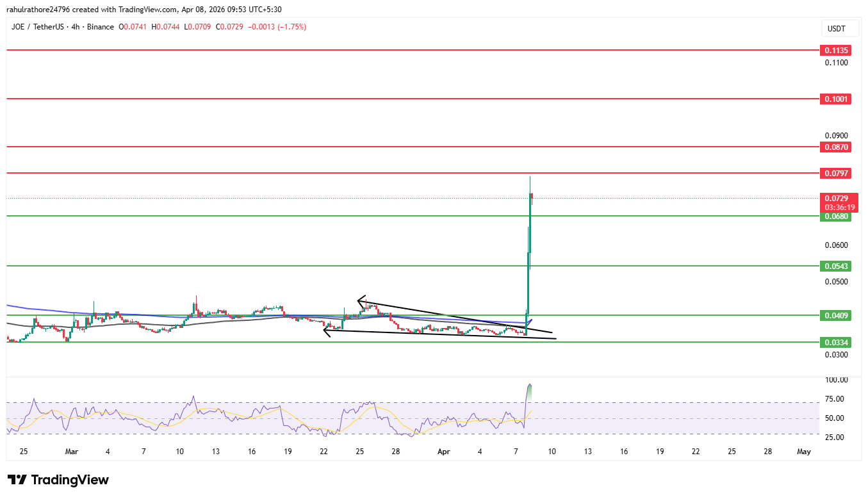Image resolution: width=868 pixels, height=499 pixels.
Task: Click the green 0.0680 support price tag
Action: [837, 217]
